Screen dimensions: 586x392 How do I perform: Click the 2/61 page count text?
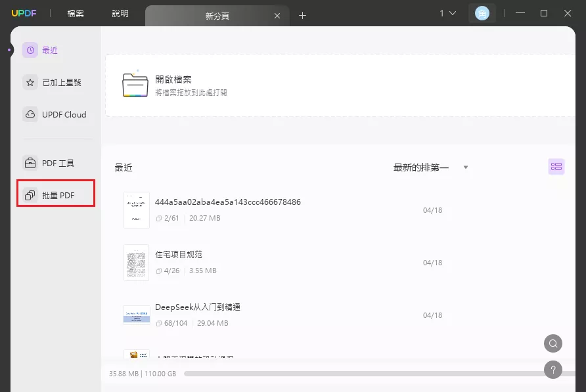coord(171,218)
